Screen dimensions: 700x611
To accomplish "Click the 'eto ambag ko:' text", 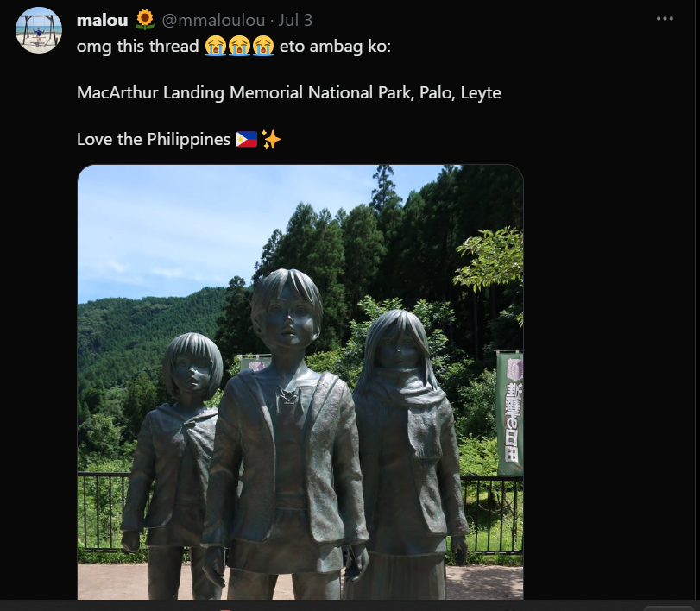I will click(x=335, y=46).
